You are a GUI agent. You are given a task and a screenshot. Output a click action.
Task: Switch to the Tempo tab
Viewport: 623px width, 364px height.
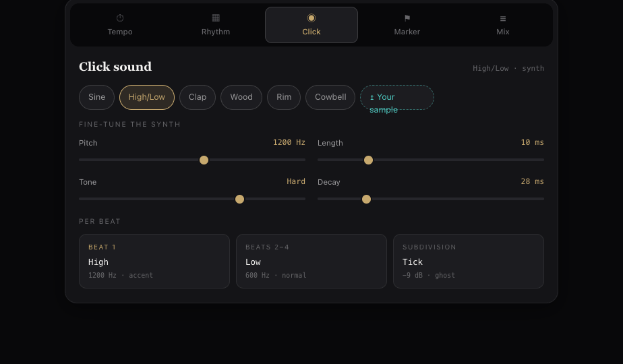pos(120,25)
